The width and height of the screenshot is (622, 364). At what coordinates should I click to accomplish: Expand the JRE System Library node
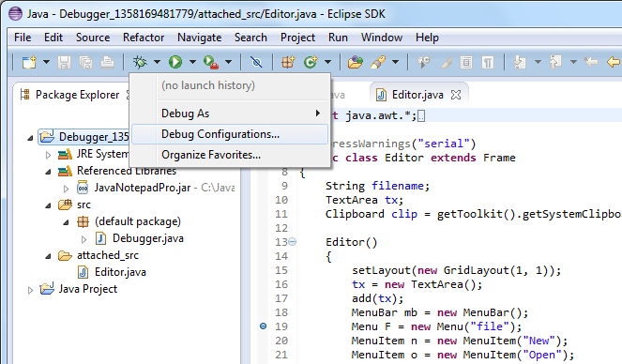tap(48, 155)
